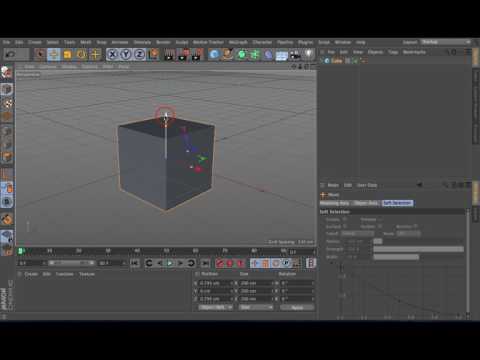Toggle the Preview checkbox
Viewport: 480px width, 360px height.
click(x=380, y=219)
